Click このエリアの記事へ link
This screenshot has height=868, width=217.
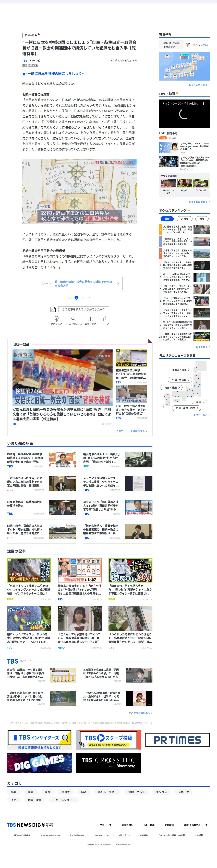[x=140, y=713]
